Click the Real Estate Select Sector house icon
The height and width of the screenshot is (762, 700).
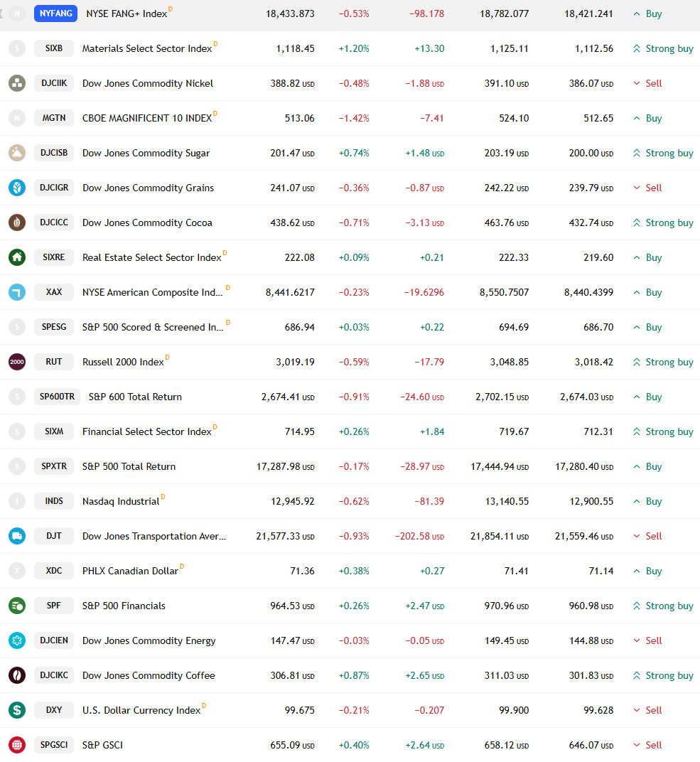[x=17, y=257]
